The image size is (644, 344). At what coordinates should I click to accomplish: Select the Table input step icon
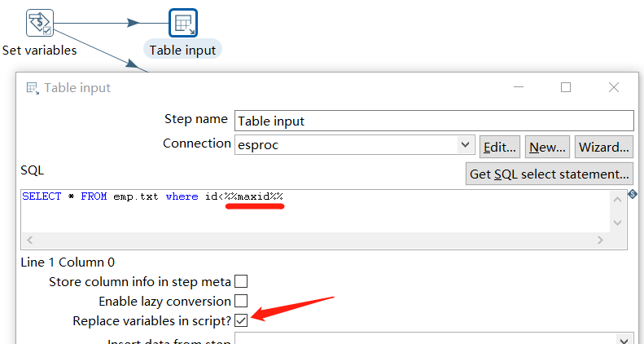183,23
